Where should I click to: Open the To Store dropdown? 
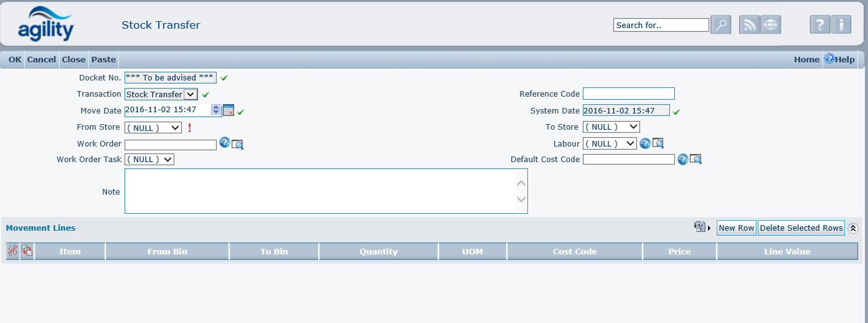click(611, 127)
